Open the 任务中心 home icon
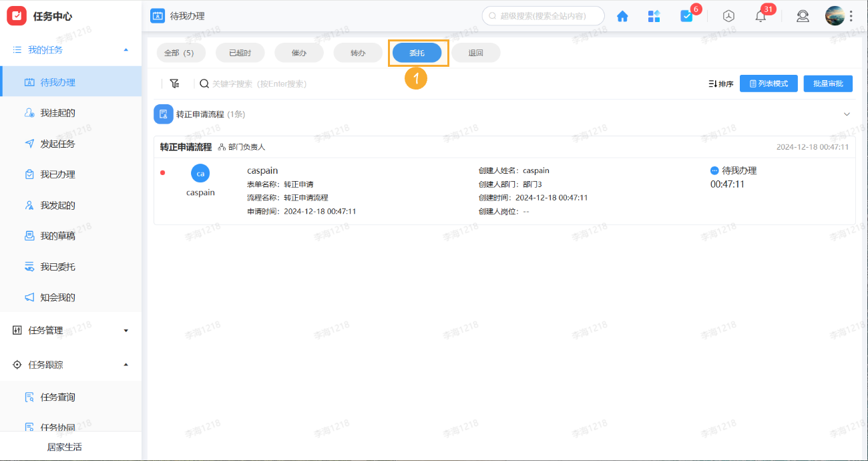Image resolution: width=868 pixels, height=461 pixels. coord(622,15)
